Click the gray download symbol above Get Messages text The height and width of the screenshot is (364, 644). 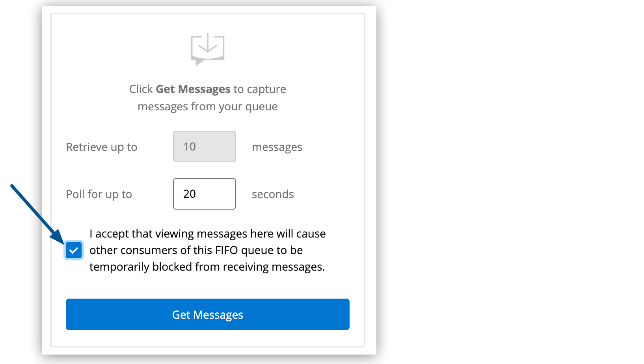pyautogui.click(x=208, y=48)
